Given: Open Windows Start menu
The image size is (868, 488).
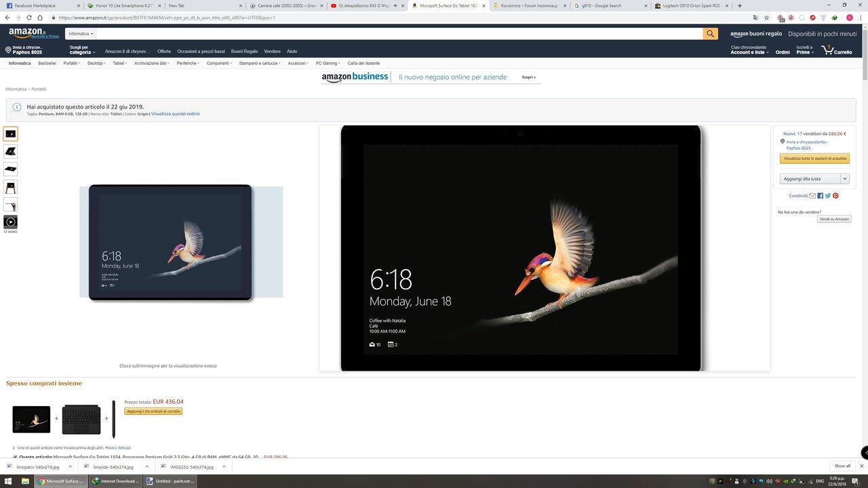Looking at the screenshot, I should [x=7, y=481].
